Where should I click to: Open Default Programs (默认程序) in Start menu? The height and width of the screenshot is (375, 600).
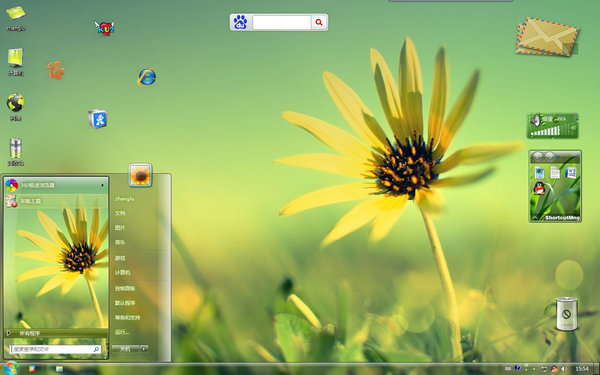tap(125, 303)
